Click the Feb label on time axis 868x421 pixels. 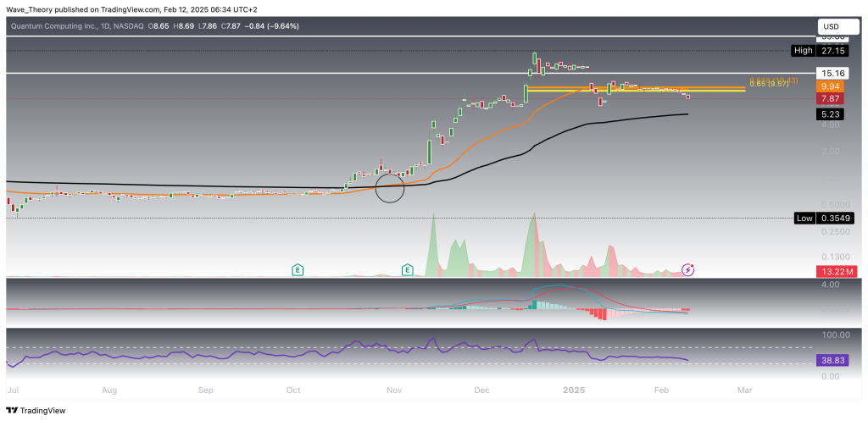click(x=661, y=390)
